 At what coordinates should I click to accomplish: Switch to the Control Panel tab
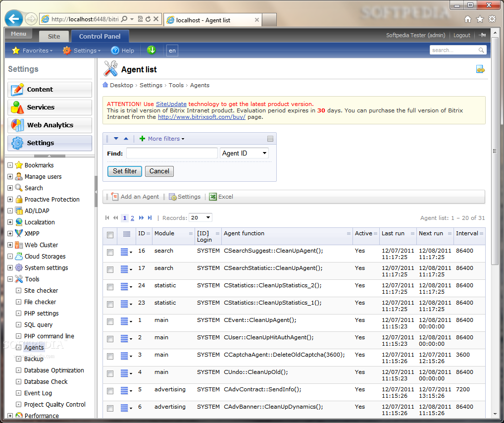pos(100,36)
